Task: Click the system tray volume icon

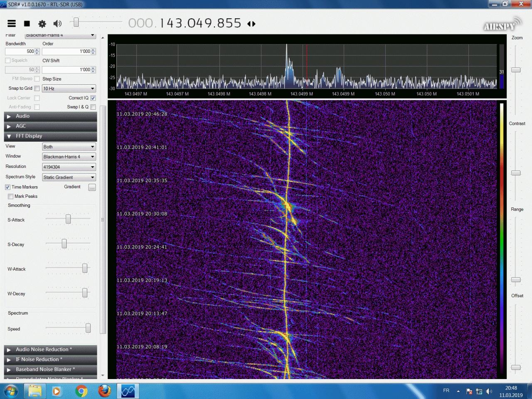Action: pos(489,392)
